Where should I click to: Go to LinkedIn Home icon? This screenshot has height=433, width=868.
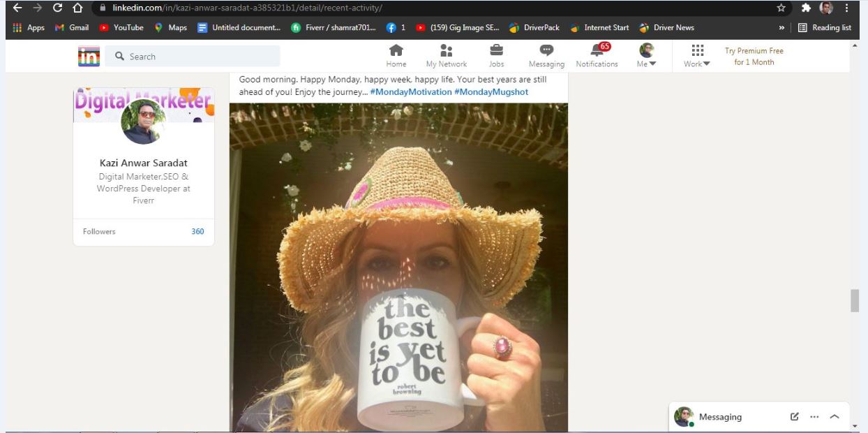(x=396, y=55)
